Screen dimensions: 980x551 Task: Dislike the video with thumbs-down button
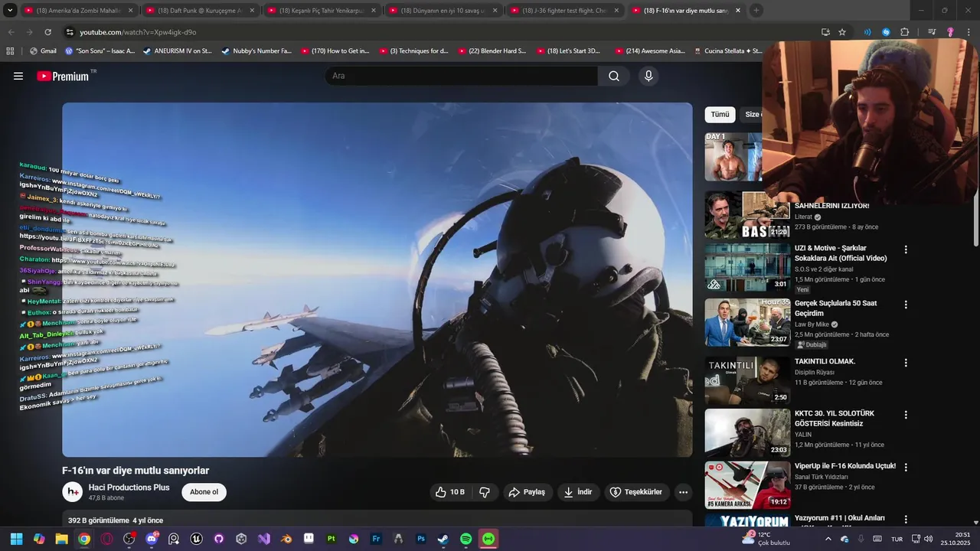point(485,492)
